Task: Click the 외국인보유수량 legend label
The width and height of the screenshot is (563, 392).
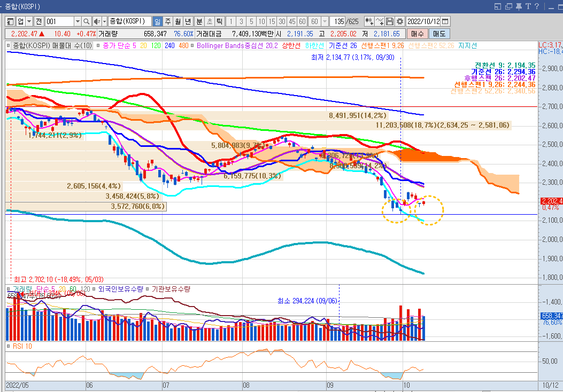Action: (121, 289)
